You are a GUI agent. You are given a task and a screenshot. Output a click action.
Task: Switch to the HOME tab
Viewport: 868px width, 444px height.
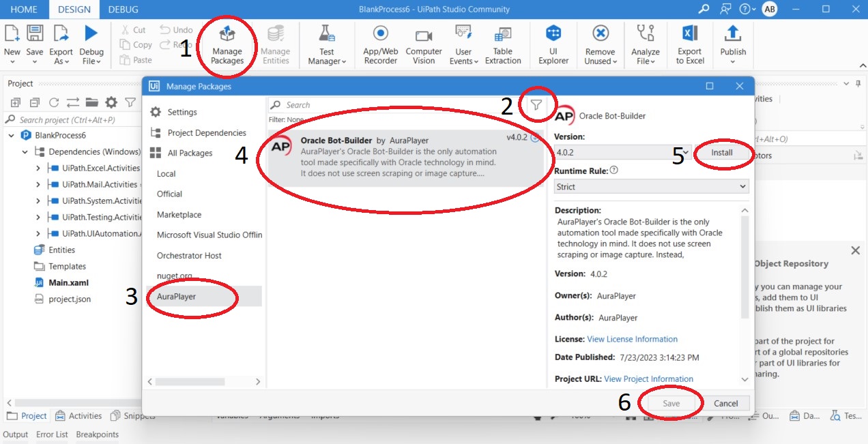(x=24, y=10)
